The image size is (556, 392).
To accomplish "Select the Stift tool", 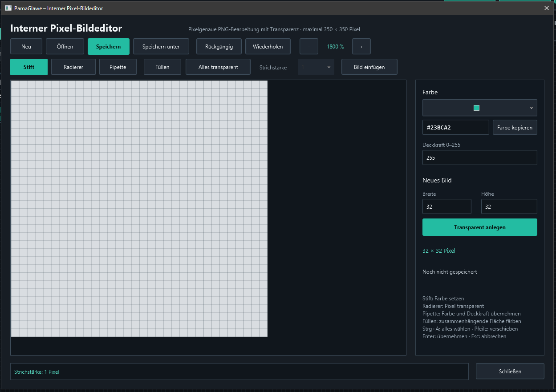I will [x=29, y=67].
